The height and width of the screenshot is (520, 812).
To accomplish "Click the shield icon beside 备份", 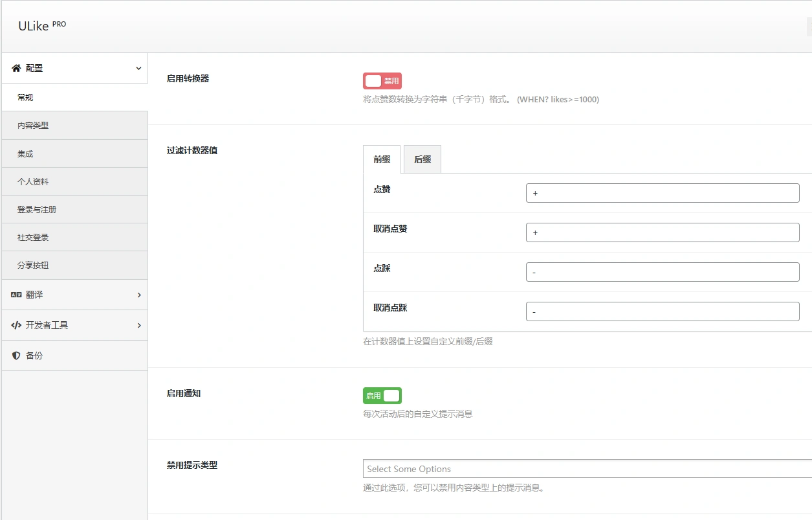I will tap(16, 355).
